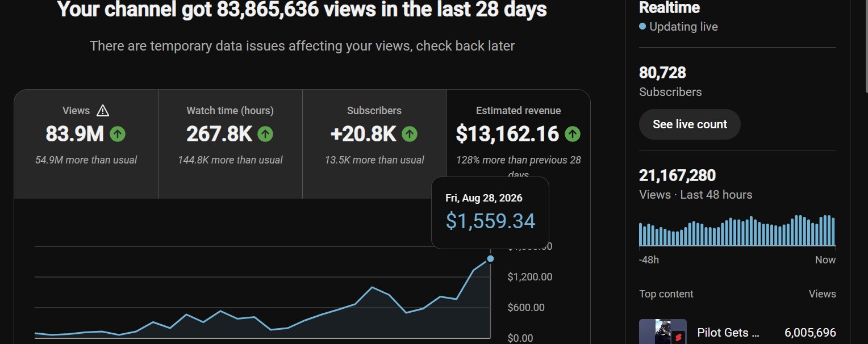Screen dimensions: 868x344
Task: Click the 13.5K more than usual text
Action: (x=374, y=160)
